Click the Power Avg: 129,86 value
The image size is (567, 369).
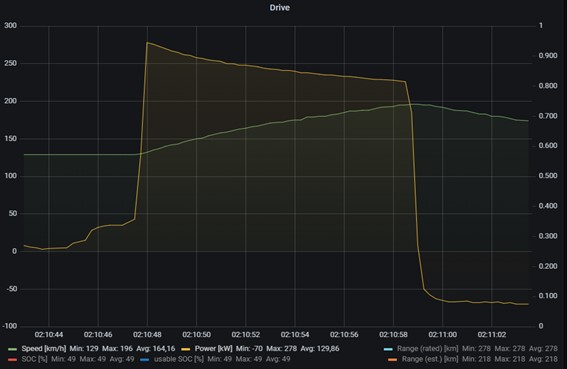[320, 349]
